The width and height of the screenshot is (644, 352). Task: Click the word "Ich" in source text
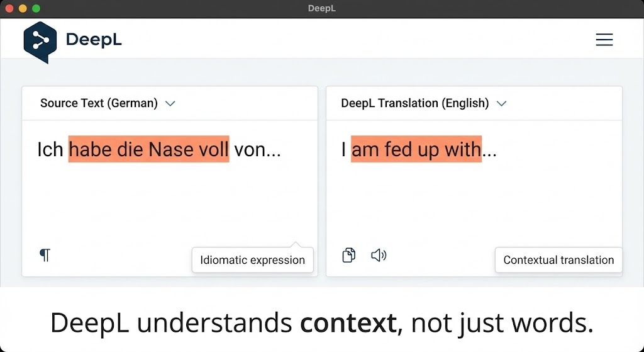click(x=50, y=149)
